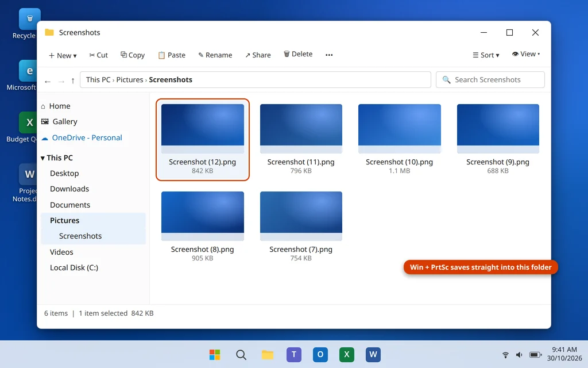The image size is (588, 368).
Task: Click the Cut toolbar button
Action: click(x=98, y=55)
